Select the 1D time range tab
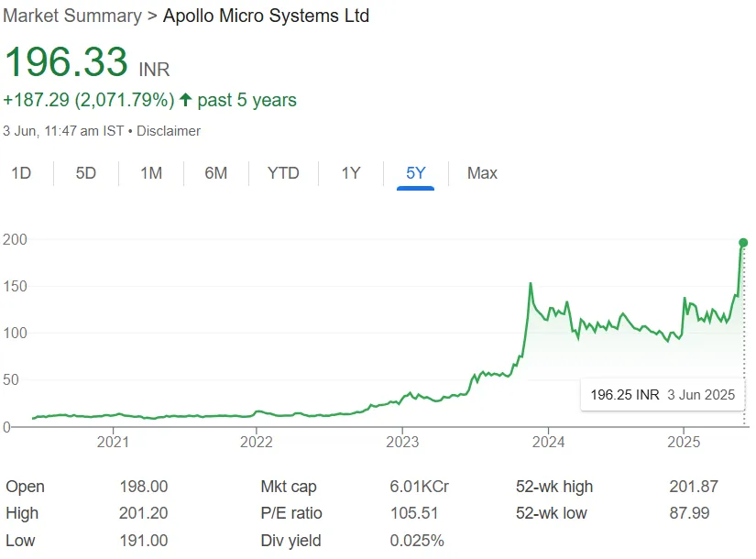 pyautogui.click(x=21, y=172)
